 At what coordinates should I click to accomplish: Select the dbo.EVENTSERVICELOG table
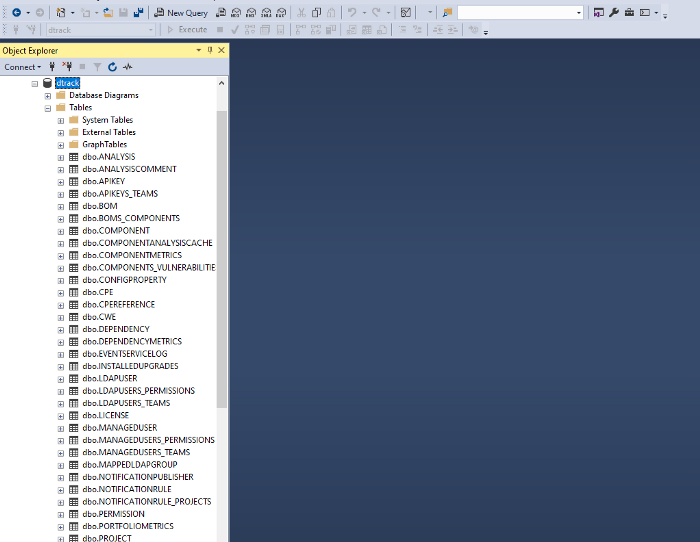[125, 354]
